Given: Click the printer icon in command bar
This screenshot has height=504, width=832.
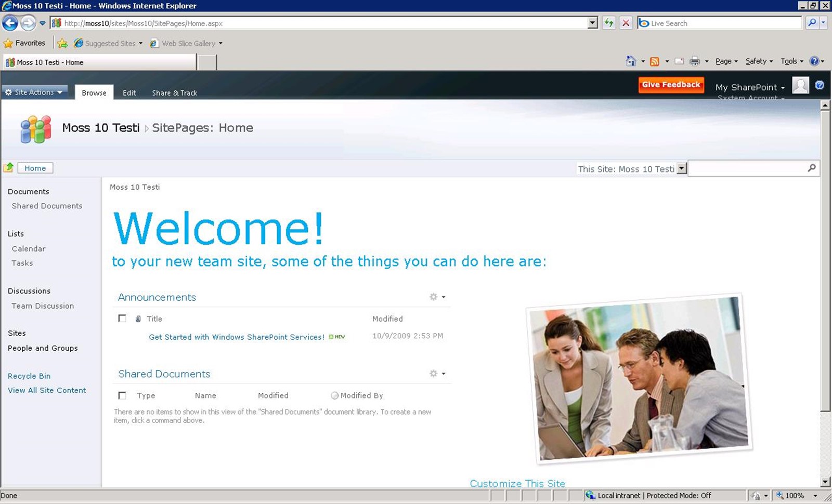Looking at the screenshot, I should (x=694, y=61).
